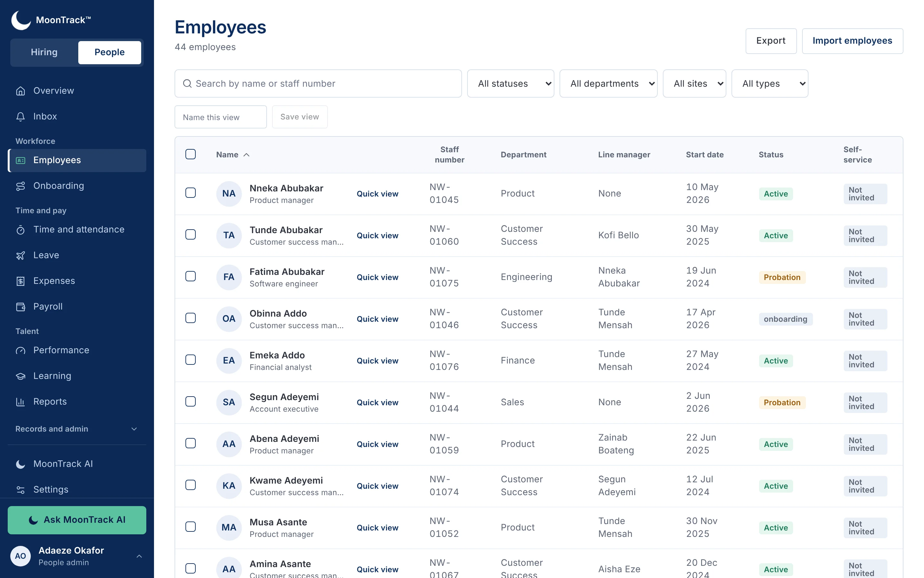This screenshot has height=578, width=924.
Task: Click the Inbox bell icon
Action: tap(21, 117)
